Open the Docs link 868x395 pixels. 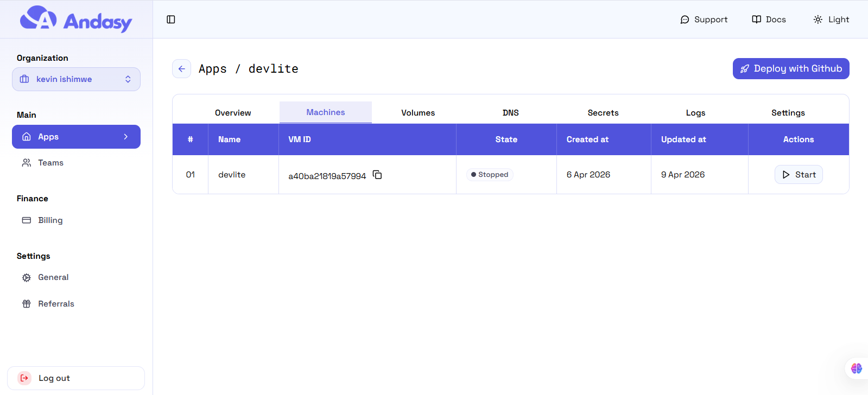tap(769, 20)
